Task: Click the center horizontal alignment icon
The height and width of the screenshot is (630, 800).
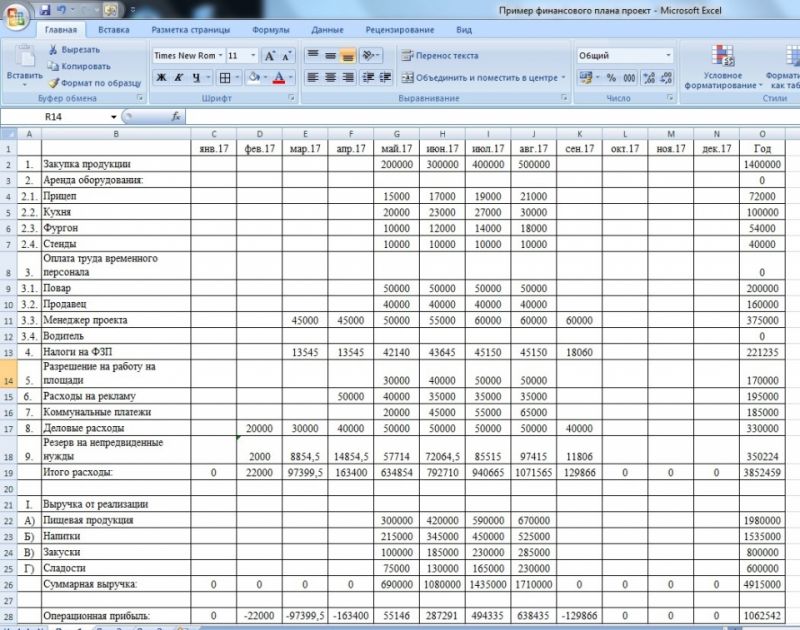Action: (x=331, y=78)
